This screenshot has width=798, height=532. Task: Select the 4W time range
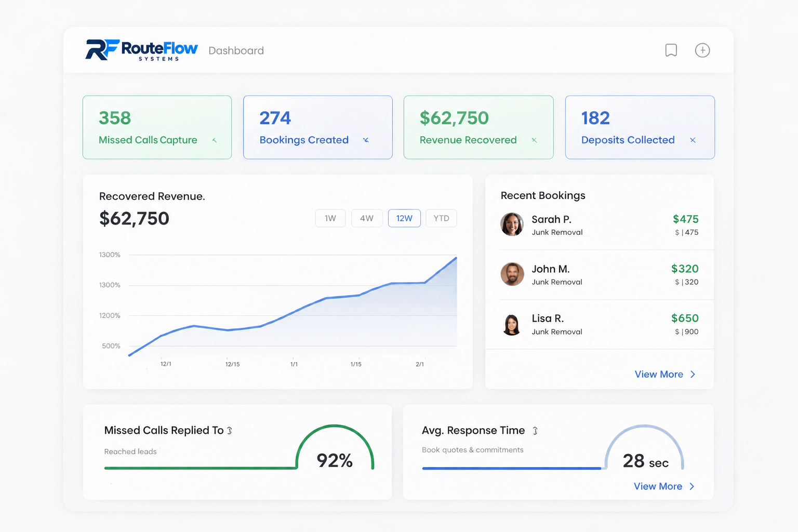coord(367,218)
